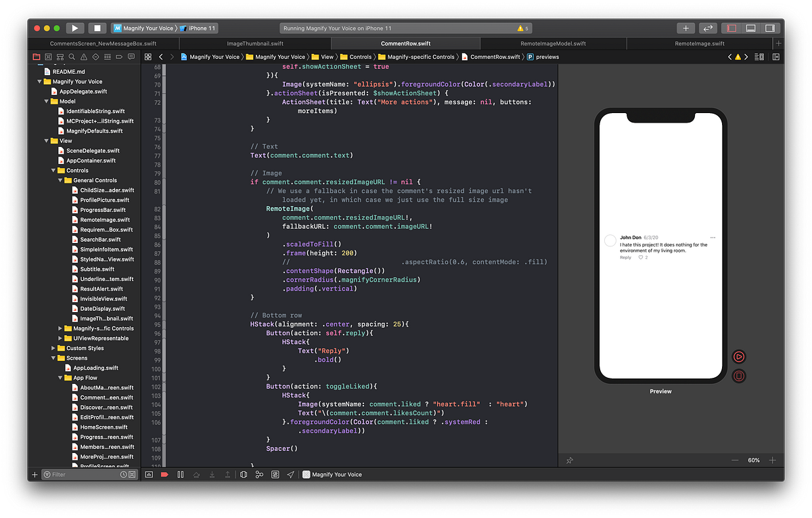This screenshot has width=812, height=518.
Task: Click the 60% preview zoom level
Action: (754, 460)
